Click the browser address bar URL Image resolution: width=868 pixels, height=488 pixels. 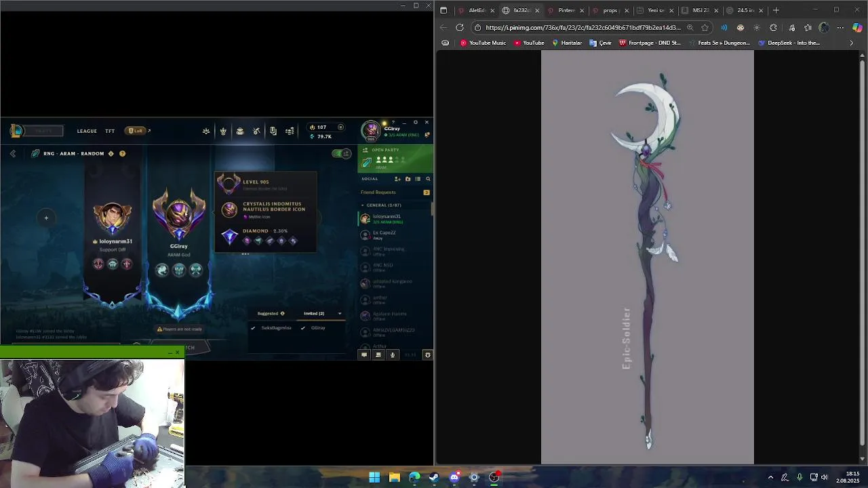pyautogui.click(x=583, y=28)
